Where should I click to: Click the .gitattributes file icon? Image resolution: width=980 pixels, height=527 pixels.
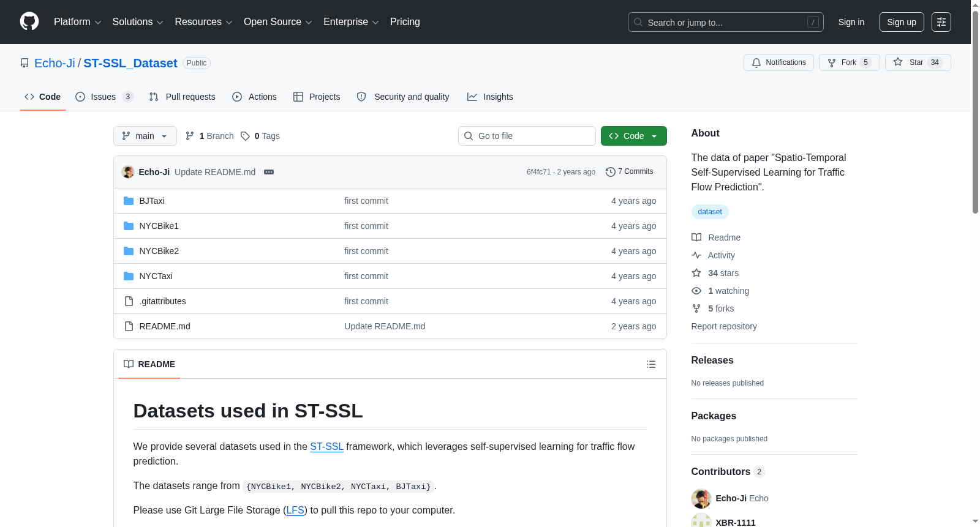pos(129,301)
